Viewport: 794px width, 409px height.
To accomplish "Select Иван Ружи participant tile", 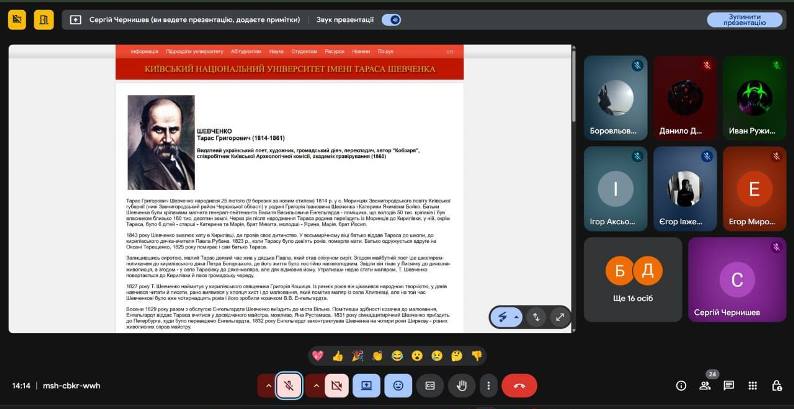I will click(755, 98).
